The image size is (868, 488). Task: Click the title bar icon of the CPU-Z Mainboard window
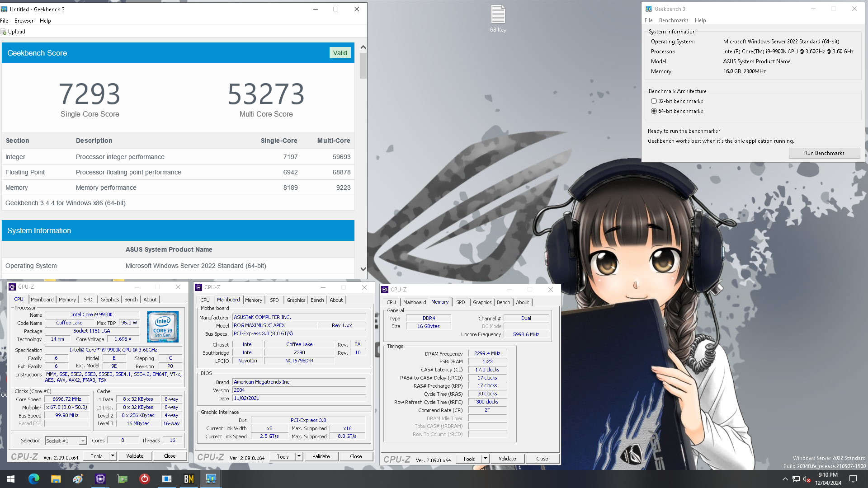tap(198, 287)
